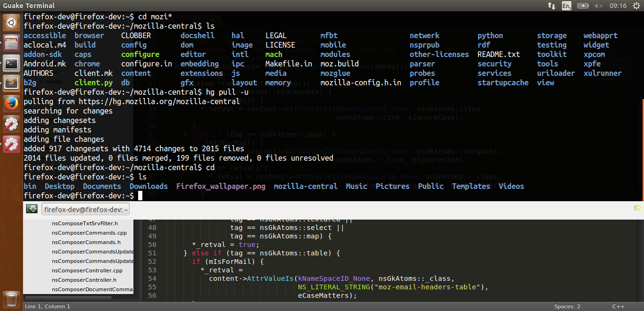The image size is (644, 311).
Task: Click the Downloads entry in terminal listing
Action: pyautogui.click(x=149, y=186)
